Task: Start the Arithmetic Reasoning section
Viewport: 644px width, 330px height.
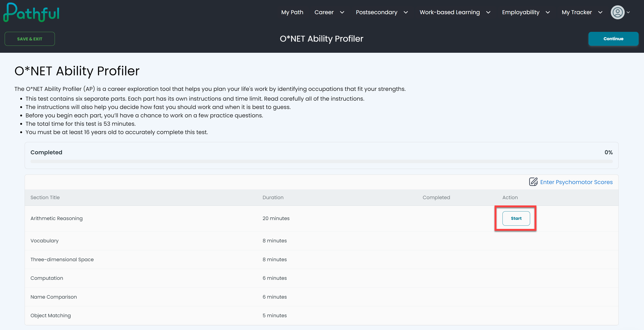Action: pyautogui.click(x=516, y=218)
